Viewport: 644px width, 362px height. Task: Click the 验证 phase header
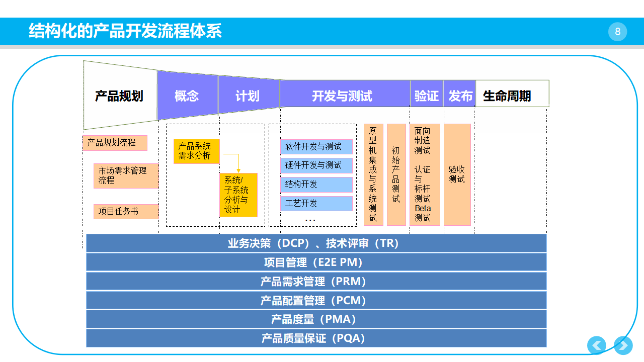coord(427,94)
